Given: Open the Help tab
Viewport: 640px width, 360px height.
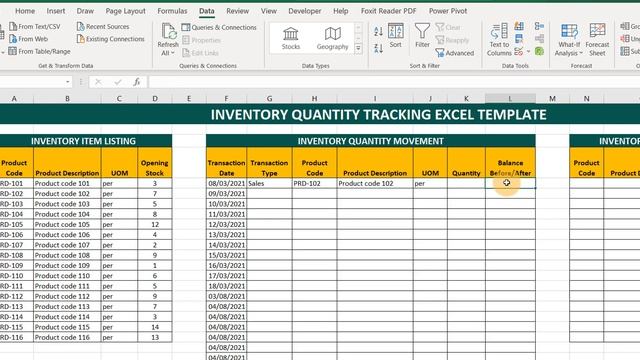Looking at the screenshot, I should (340, 11).
